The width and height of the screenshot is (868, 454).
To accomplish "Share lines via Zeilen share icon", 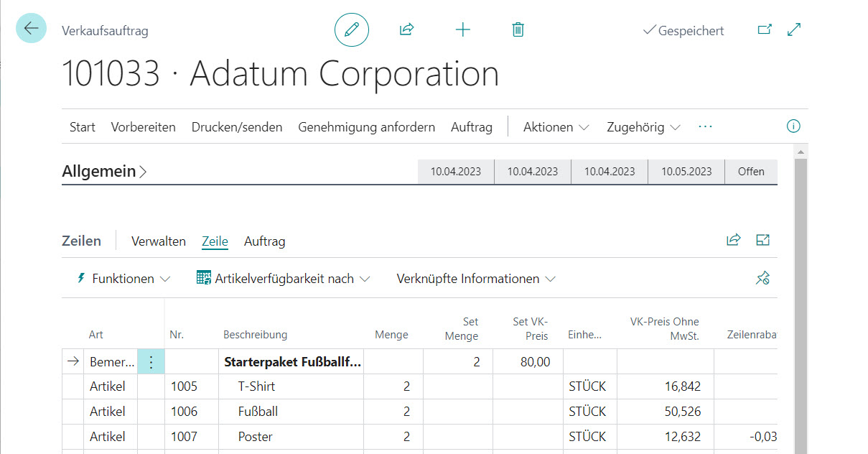I will (x=733, y=240).
